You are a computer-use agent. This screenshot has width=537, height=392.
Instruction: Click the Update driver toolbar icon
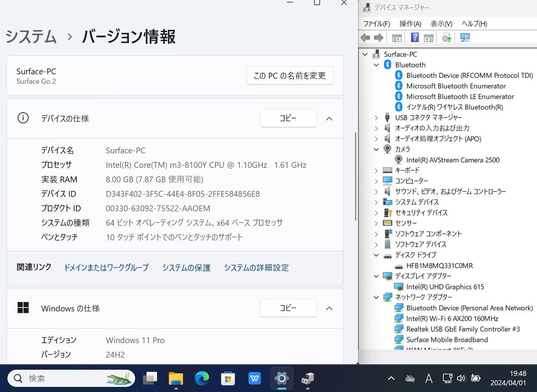447,37
